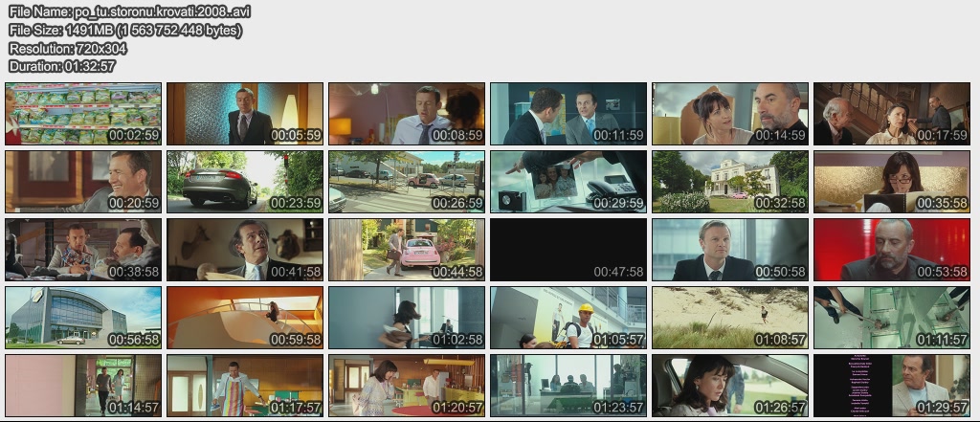Click the Duration 01:32:57 text
The width and height of the screenshot is (980, 422).
click(x=62, y=66)
